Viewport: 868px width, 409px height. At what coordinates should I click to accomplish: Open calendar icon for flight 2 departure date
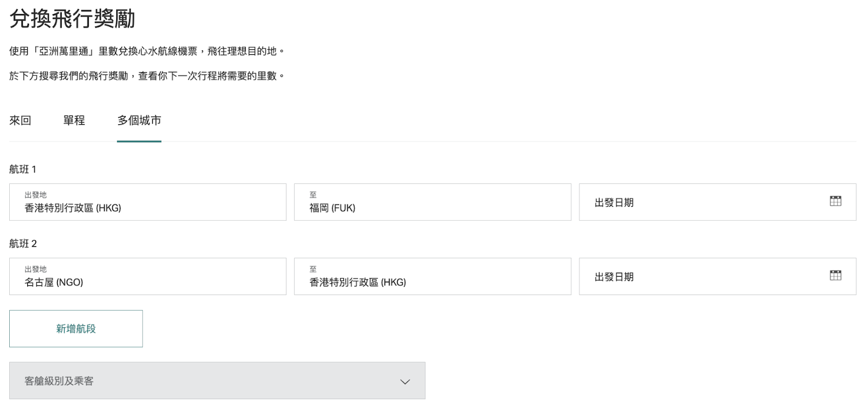click(835, 276)
